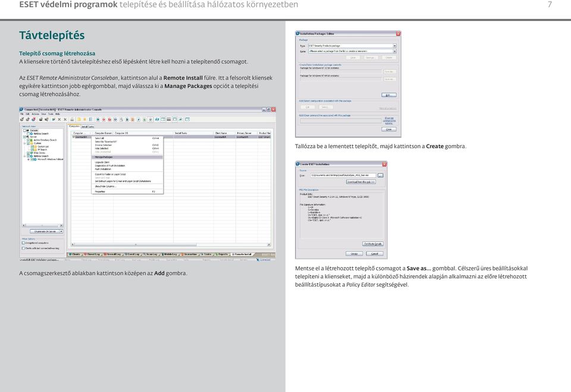Click the last icon in console toolbar

[187, 120]
